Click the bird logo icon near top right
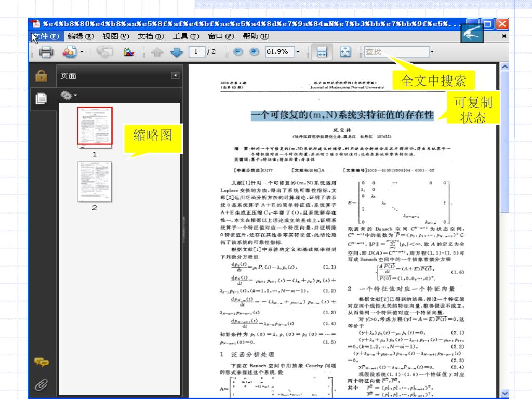The width and height of the screenshot is (532, 399). click(472, 34)
